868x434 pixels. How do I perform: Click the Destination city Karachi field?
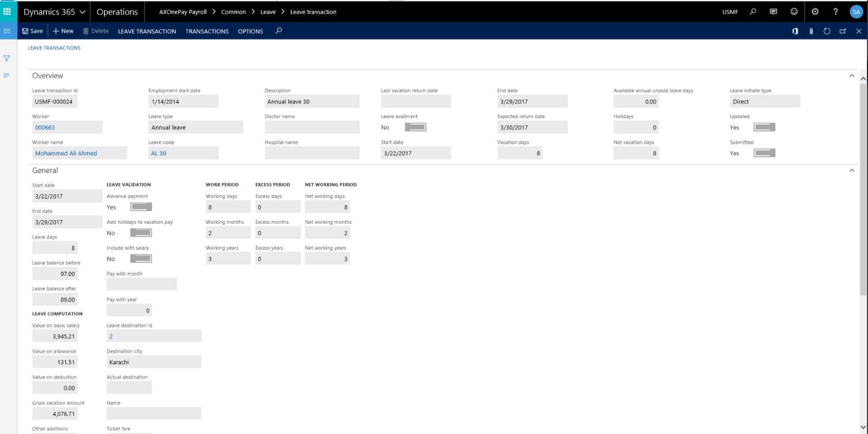click(x=153, y=362)
